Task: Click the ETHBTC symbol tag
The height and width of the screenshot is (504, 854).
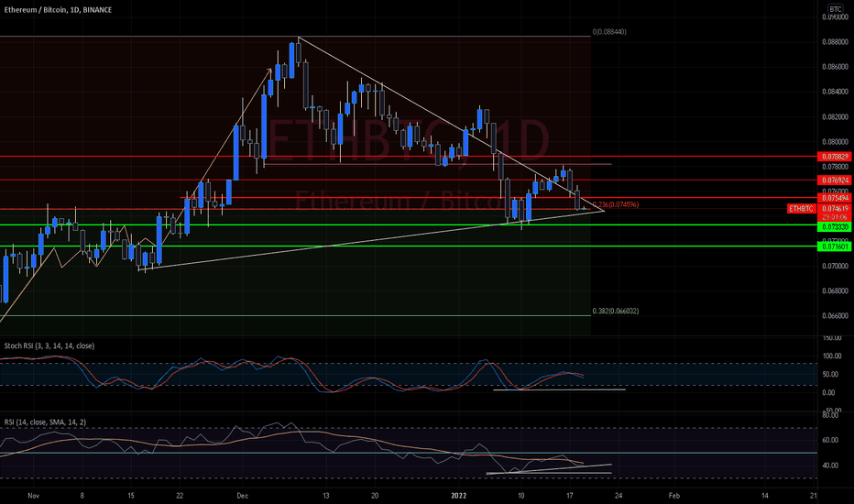Action: point(801,209)
